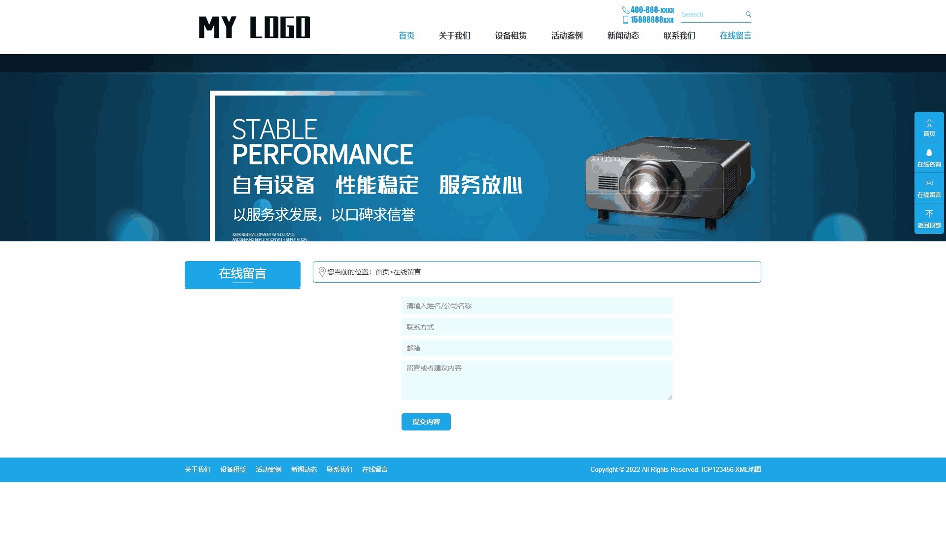
Task: Go to 新闻动态 via top navigation
Action: pyautogui.click(x=623, y=35)
